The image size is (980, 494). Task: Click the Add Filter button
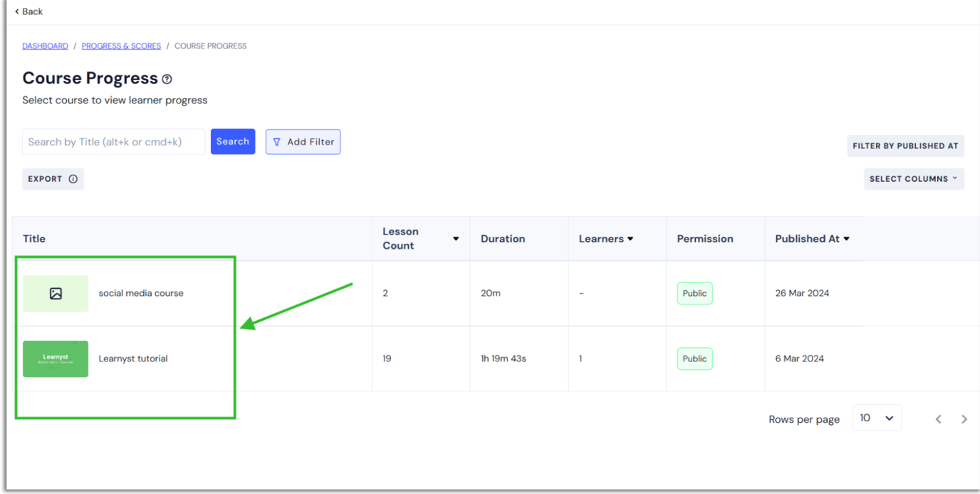[303, 142]
